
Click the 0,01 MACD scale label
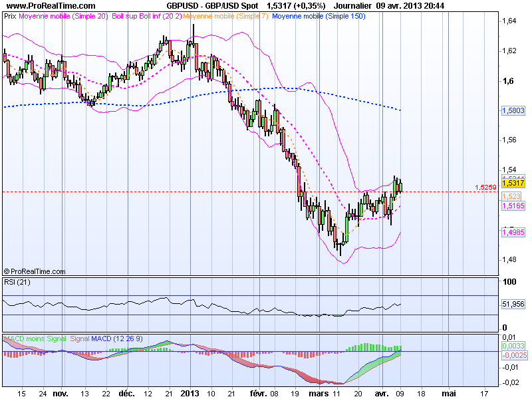point(509,337)
